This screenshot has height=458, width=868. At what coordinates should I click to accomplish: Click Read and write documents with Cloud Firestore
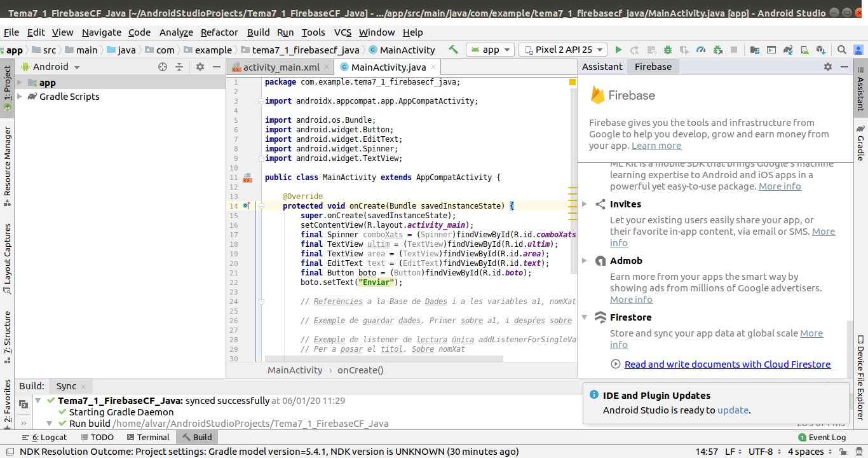pos(727,364)
